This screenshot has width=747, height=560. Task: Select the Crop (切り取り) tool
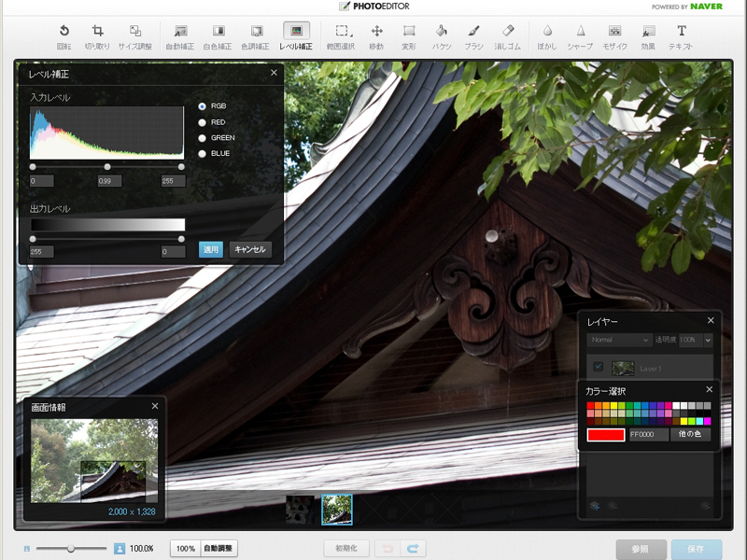(97, 36)
